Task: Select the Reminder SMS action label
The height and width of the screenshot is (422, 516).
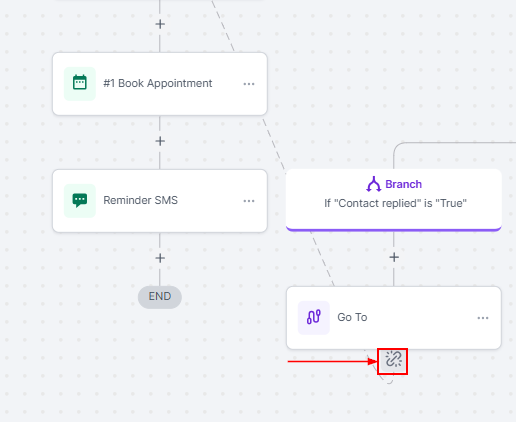Action: pyautogui.click(x=141, y=200)
